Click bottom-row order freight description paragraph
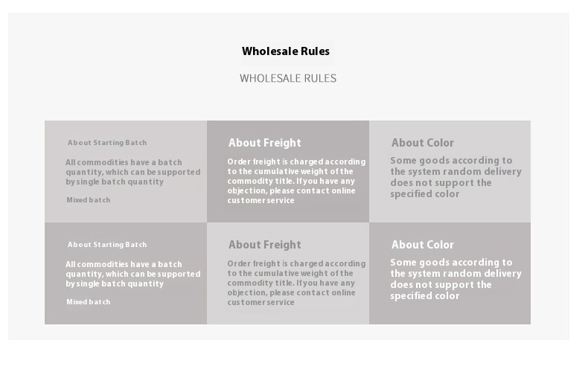The image size is (588, 375). click(295, 283)
